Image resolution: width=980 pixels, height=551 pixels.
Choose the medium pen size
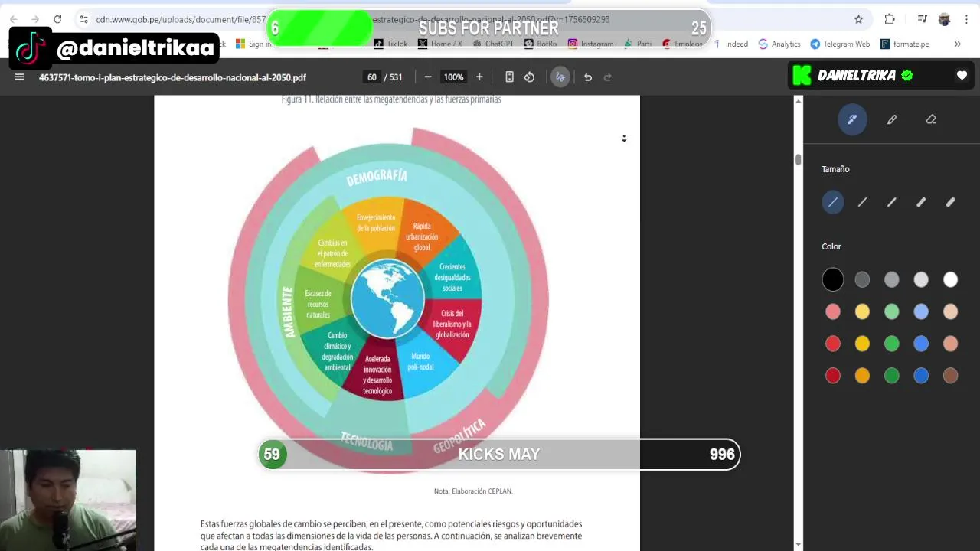click(892, 202)
